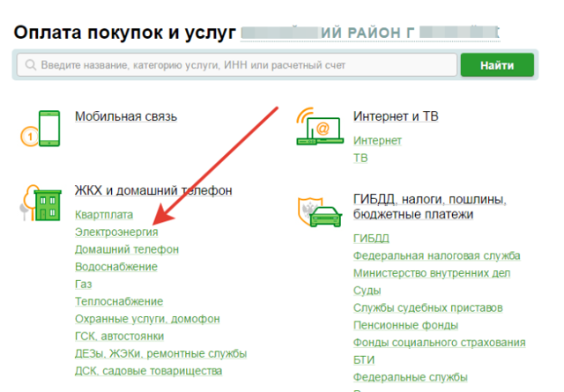The height and width of the screenshot is (392, 564).
Task: Focus the service search input field
Action: pyautogui.click(x=237, y=65)
